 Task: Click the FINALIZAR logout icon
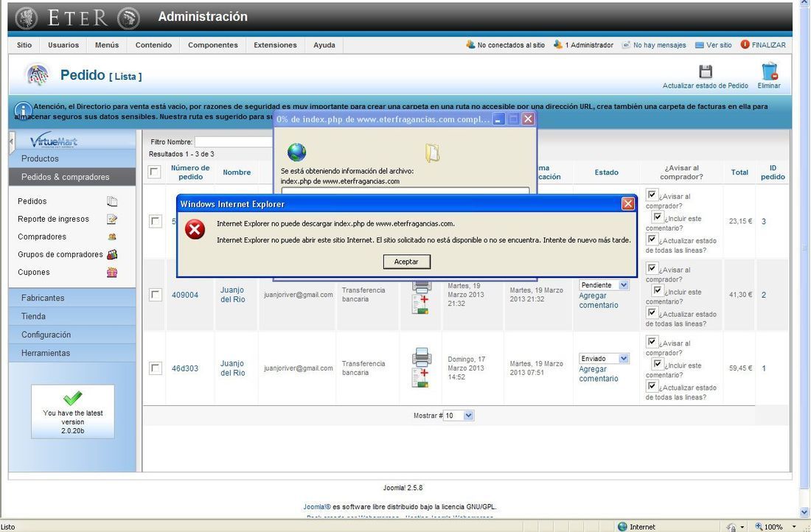[x=745, y=44]
